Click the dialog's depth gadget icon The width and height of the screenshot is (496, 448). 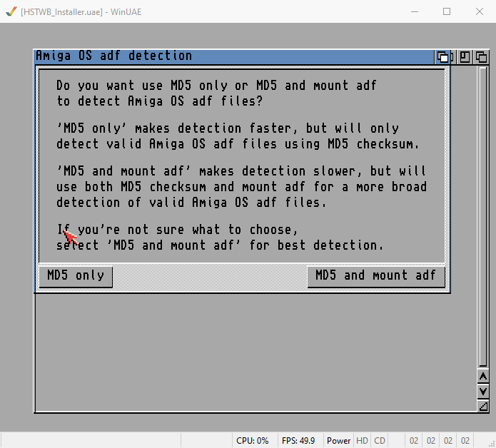click(442, 57)
